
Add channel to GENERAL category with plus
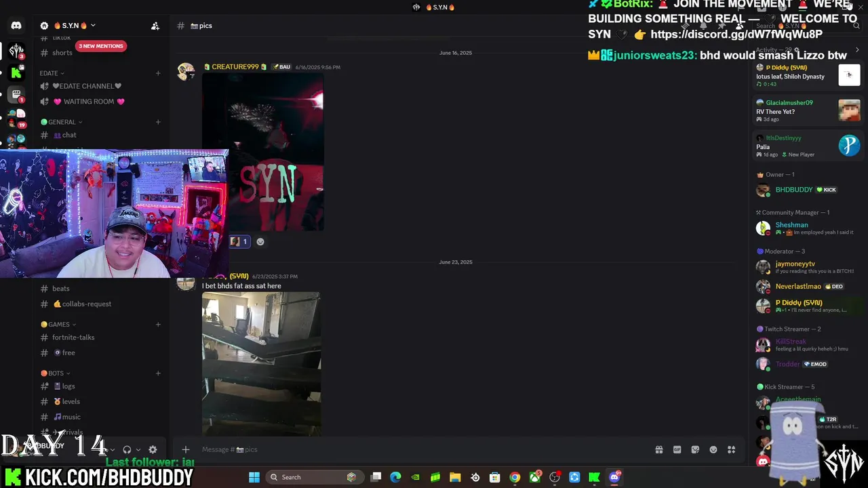[x=158, y=122]
